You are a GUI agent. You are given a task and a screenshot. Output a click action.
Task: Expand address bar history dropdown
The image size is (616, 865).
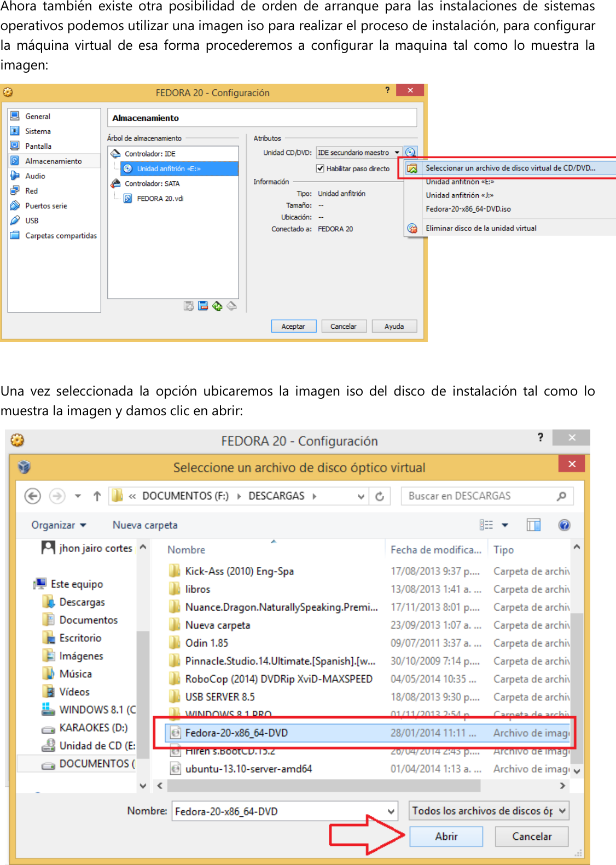pos(361,496)
